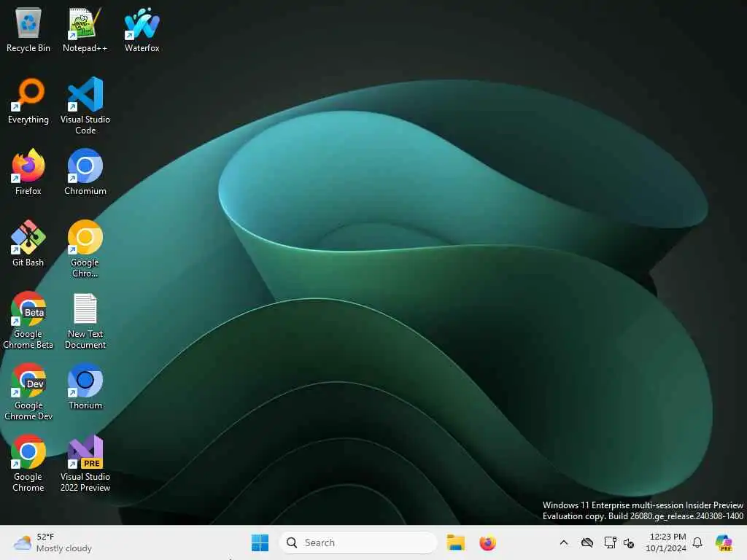Open the Recycle Bin desktop icon
This screenshot has height=560, width=747.
tap(28, 29)
